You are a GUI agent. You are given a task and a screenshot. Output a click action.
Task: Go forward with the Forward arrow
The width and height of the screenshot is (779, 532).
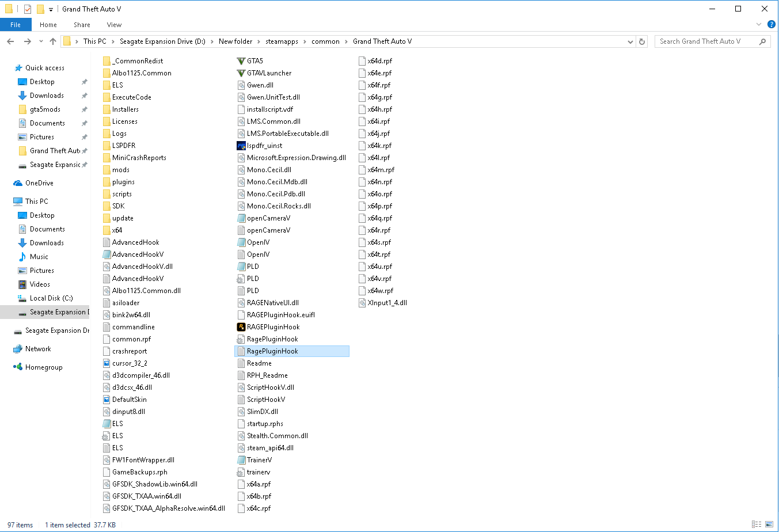pos(27,41)
